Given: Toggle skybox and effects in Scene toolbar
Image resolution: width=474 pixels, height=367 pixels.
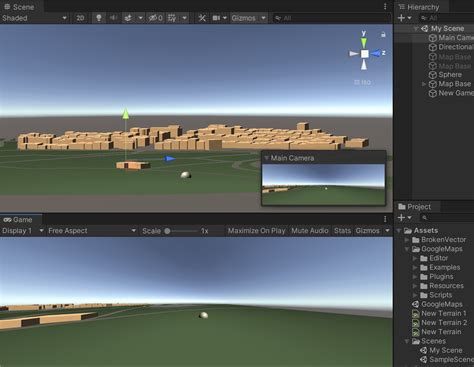Looking at the screenshot, I should pyautogui.click(x=128, y=18).
